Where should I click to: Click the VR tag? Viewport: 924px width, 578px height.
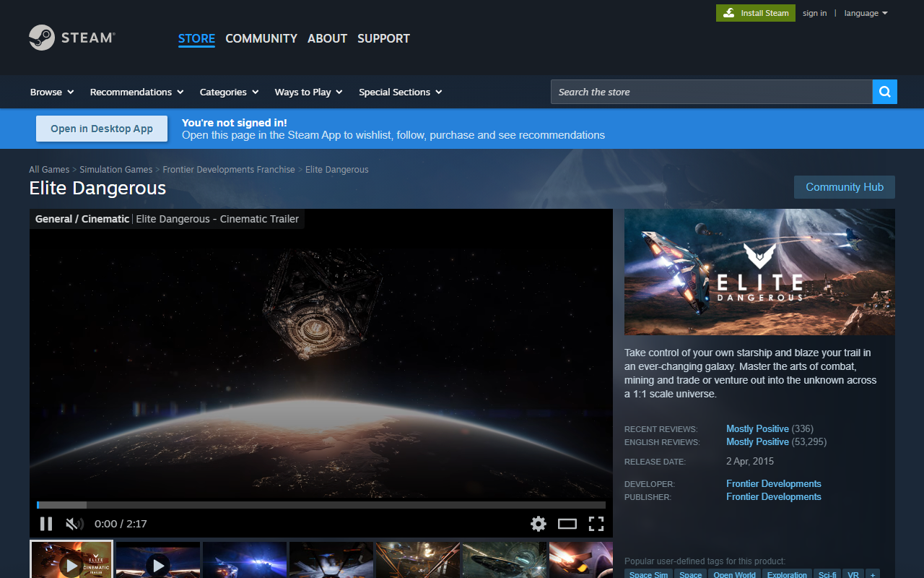click(x=853, y=574)
